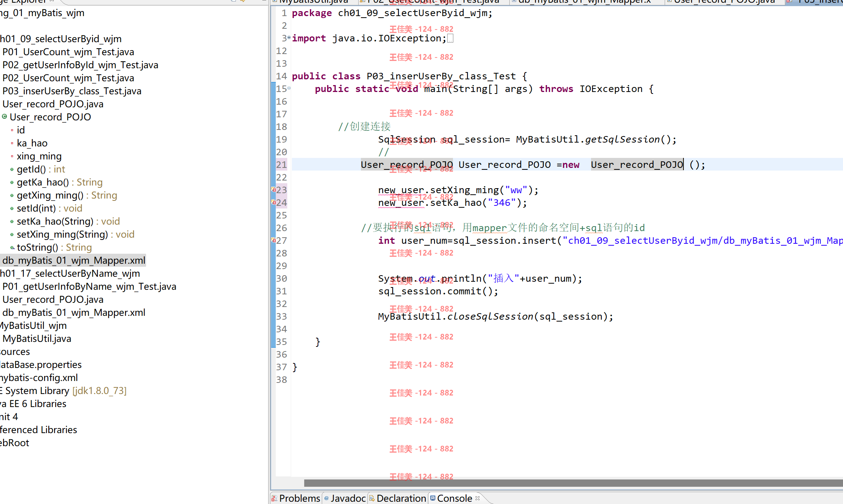Select P03_inserUserBy_class_Test.java in the explorer
843x504 pixels.
(x=72, y=91)
